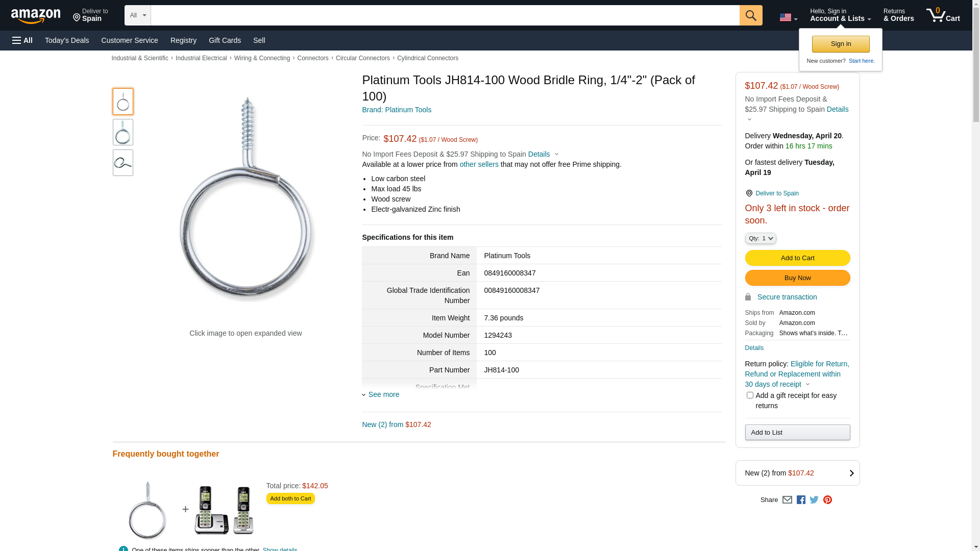The image size is (980, 551).
Task: Click the Add to Cart button
Action: pos(797,258)
